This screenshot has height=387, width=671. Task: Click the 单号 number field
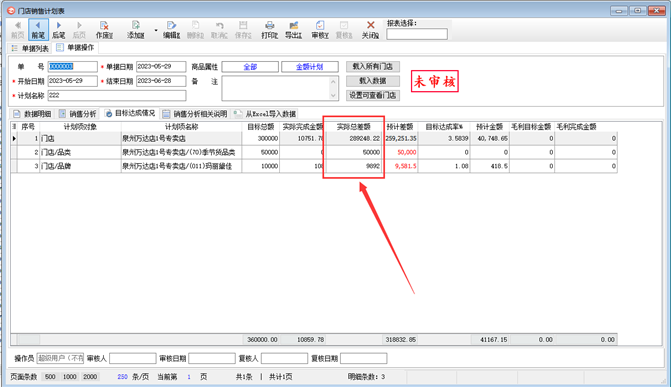pyautogui.click(x=72, y=67)
